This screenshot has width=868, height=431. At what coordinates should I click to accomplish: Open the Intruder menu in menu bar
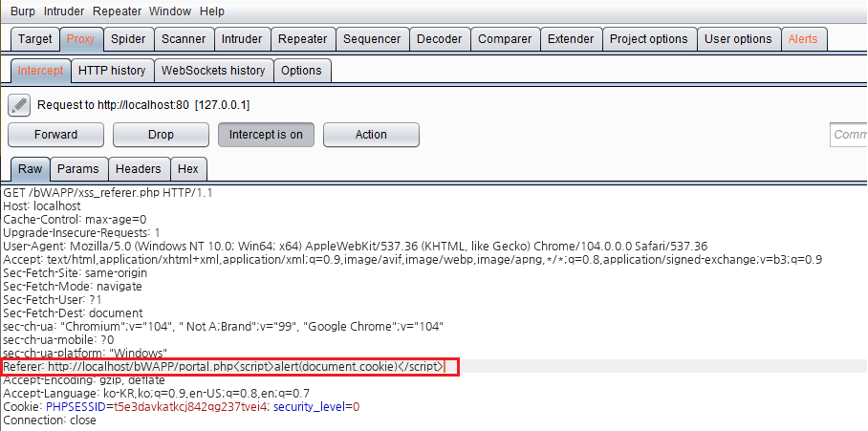(x=64, y=11)
